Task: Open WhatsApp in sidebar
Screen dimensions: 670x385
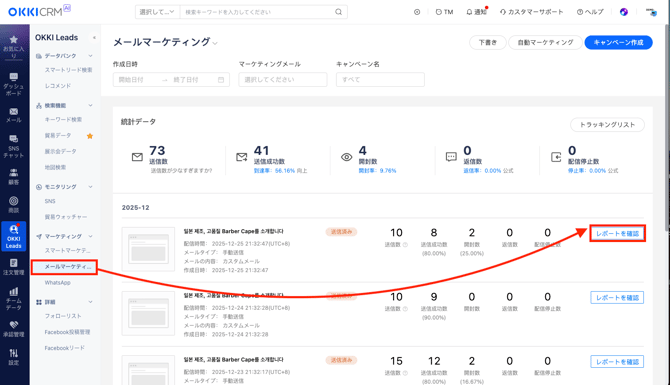Action: pos(58,283)
